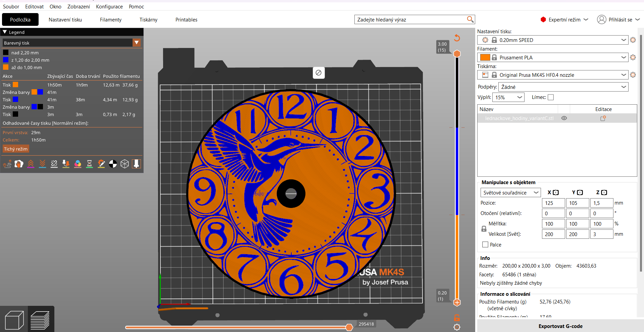
Task: Click the search magnifier icon
Action: (470, 19)
